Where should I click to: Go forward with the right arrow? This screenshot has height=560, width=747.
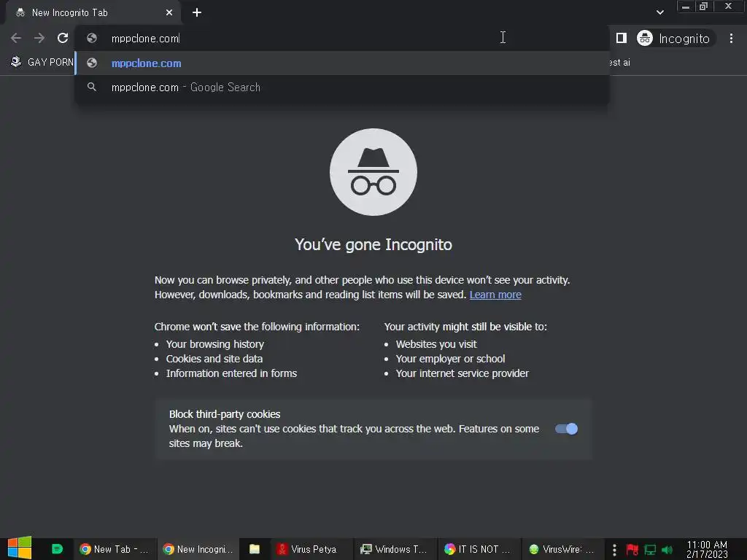point(39,38)
